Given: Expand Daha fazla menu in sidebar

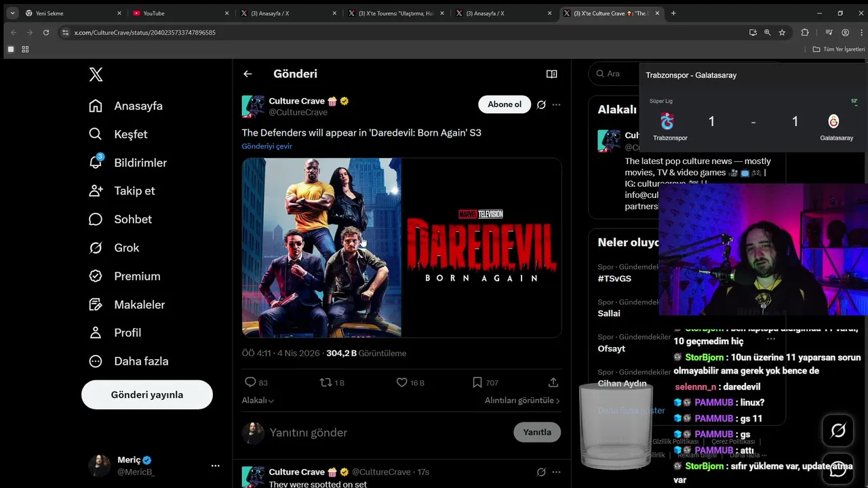Looking at the screenshot, I should tap(129, 361).
